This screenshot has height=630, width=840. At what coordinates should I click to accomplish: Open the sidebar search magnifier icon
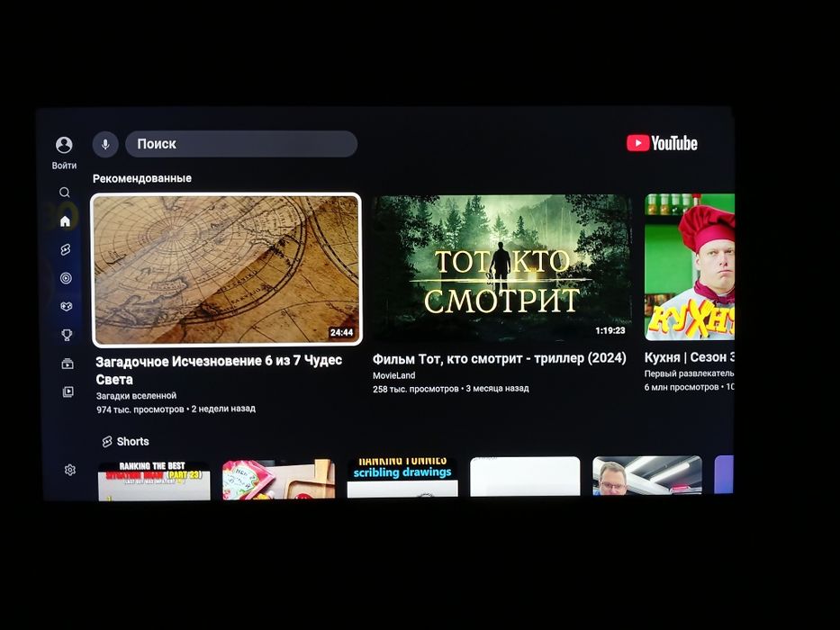pyautogui.click(x=64, y=193)
